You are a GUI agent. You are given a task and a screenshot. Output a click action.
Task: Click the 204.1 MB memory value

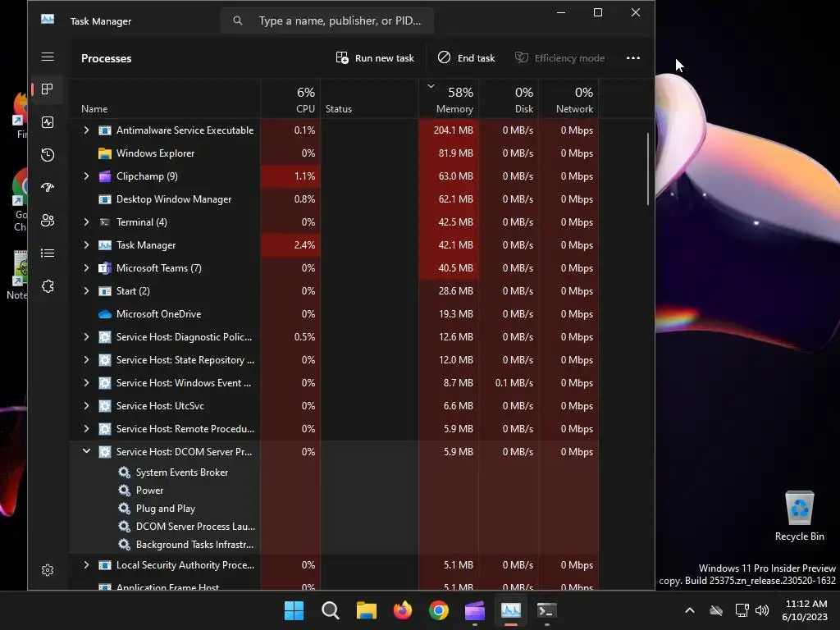pos(453,130)
